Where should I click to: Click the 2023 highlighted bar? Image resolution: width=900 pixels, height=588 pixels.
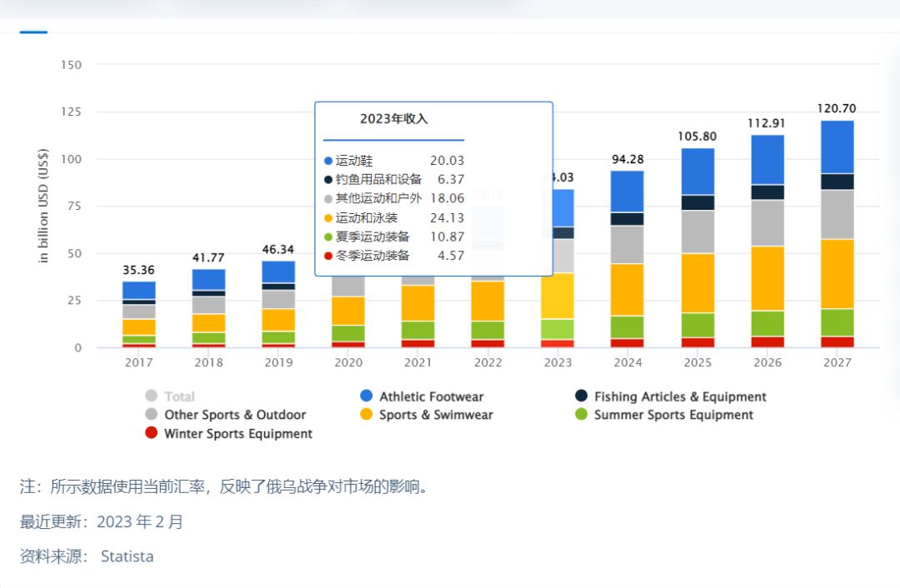tap(557, 268)
